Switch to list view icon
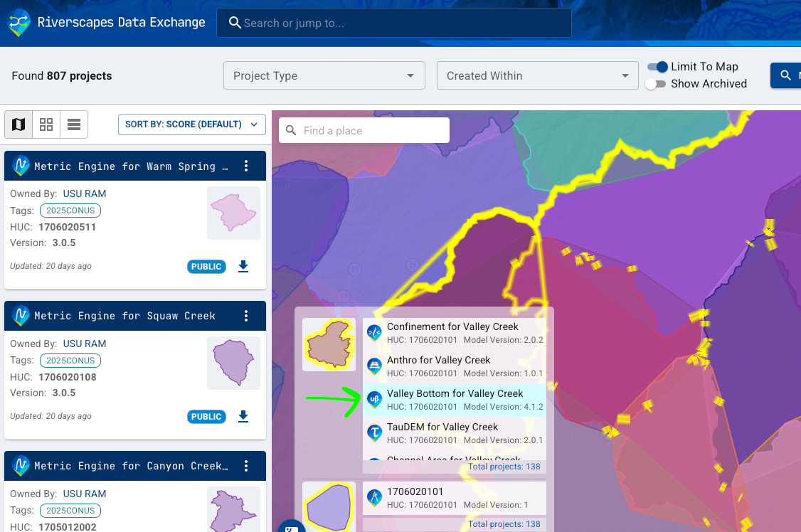The height and width of the screenshot is (532, 801). [x=74, y=124]
